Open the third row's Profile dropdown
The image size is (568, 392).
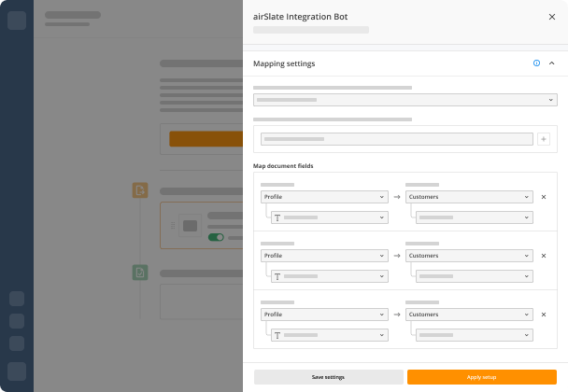tap(324, 315)
